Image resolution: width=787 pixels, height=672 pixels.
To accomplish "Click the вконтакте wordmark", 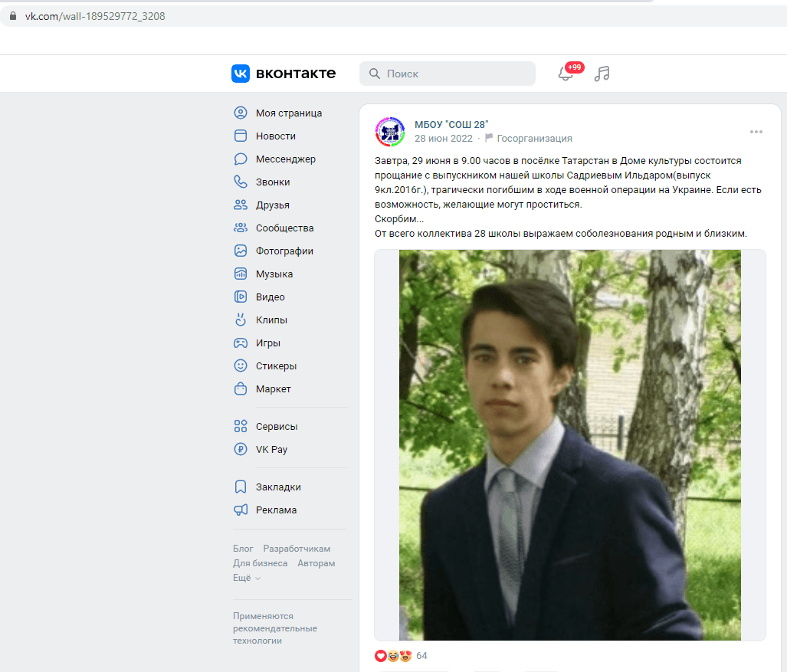I will click(x=296, y=74).
